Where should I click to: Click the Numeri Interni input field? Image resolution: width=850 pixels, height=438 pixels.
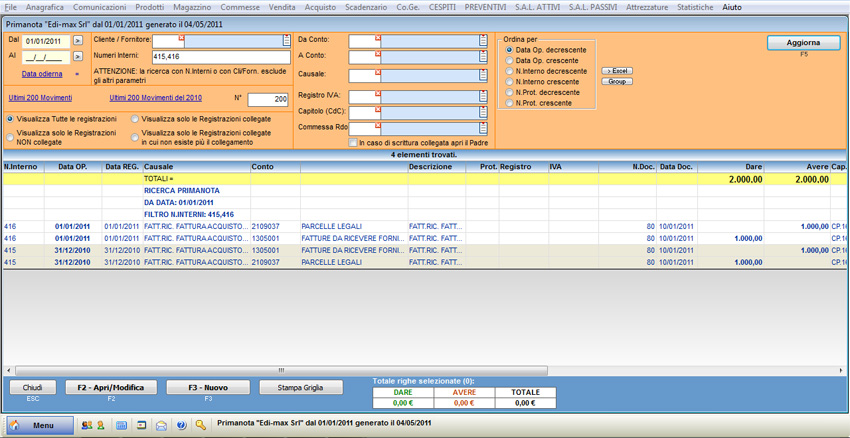tap(220, 57)
